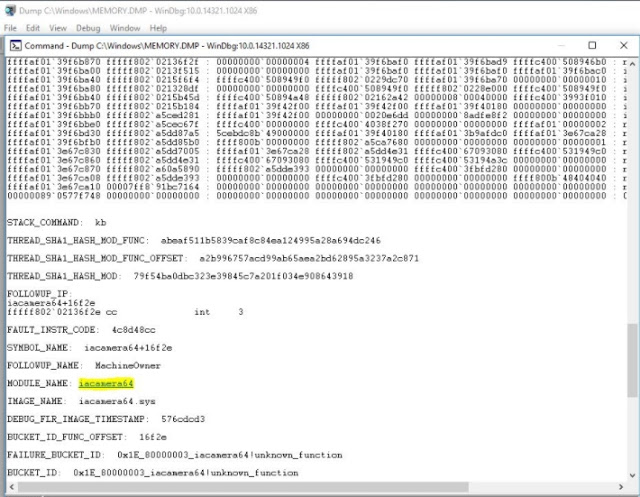This screenshot has height=497, width=640.
Task: Maximize the Command child window
Action: 592,45
